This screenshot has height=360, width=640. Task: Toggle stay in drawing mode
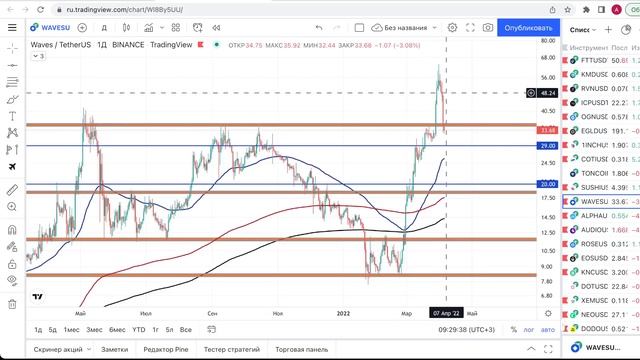[12, 247]
